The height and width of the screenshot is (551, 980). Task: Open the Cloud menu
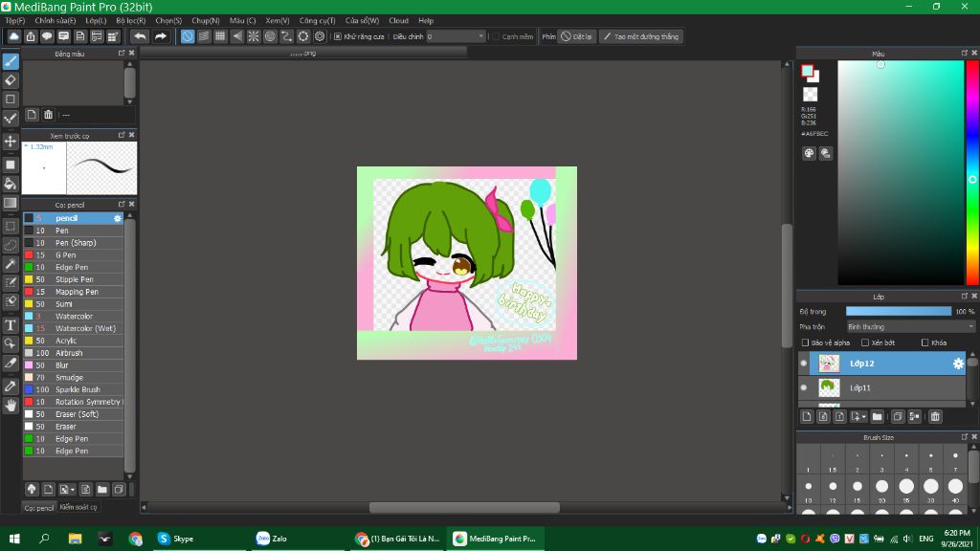398,21
